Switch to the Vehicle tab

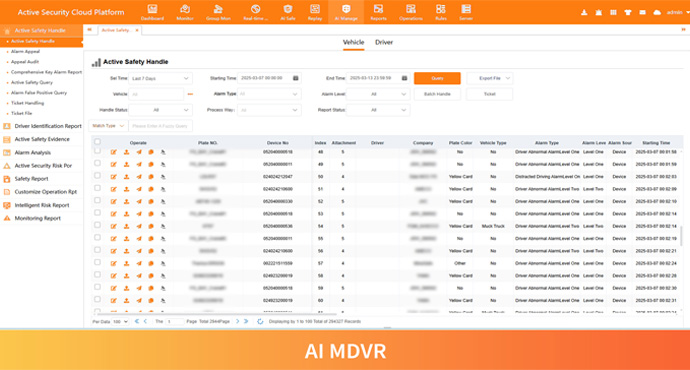(x=353, y=42)
